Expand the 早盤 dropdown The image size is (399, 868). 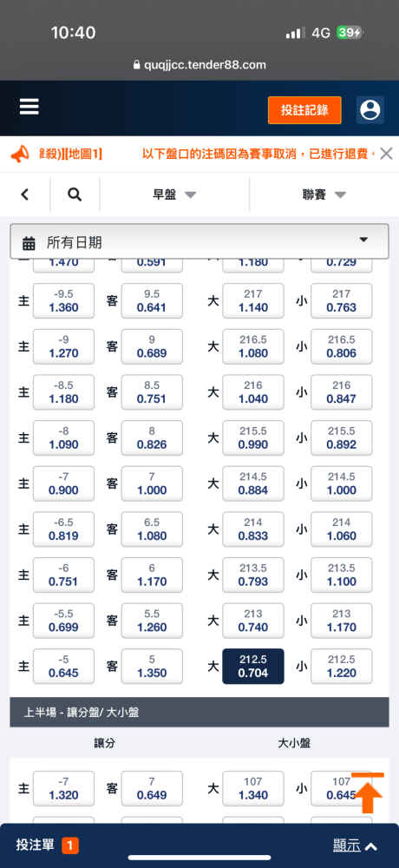click(174, 194)
